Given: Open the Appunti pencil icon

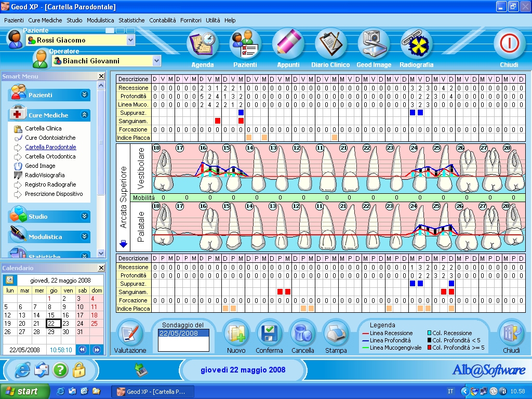Looking at the screenshot, I should coord(288,45).
